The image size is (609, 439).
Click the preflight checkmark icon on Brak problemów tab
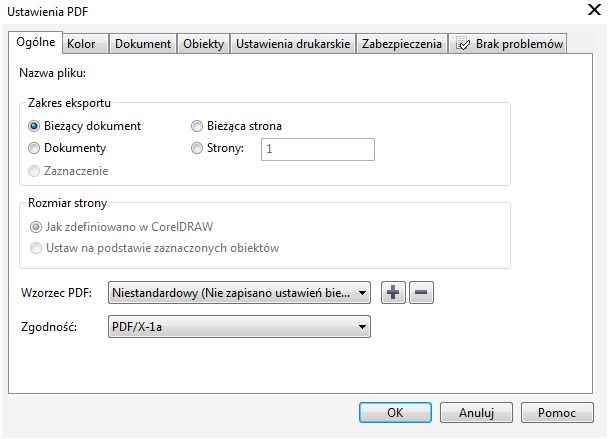pos(464,44)
